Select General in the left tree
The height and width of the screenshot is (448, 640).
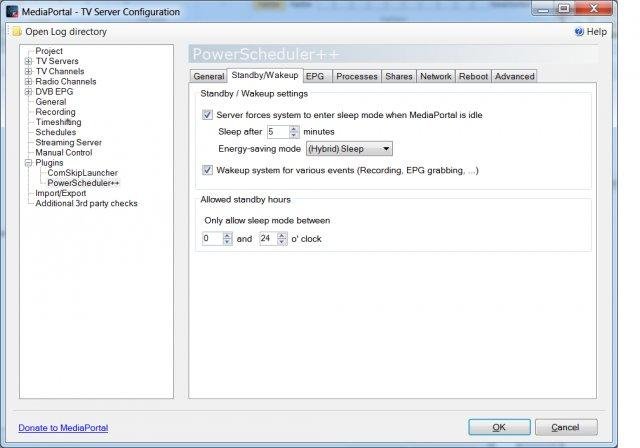pyautogui.click(x=51, y=102)
